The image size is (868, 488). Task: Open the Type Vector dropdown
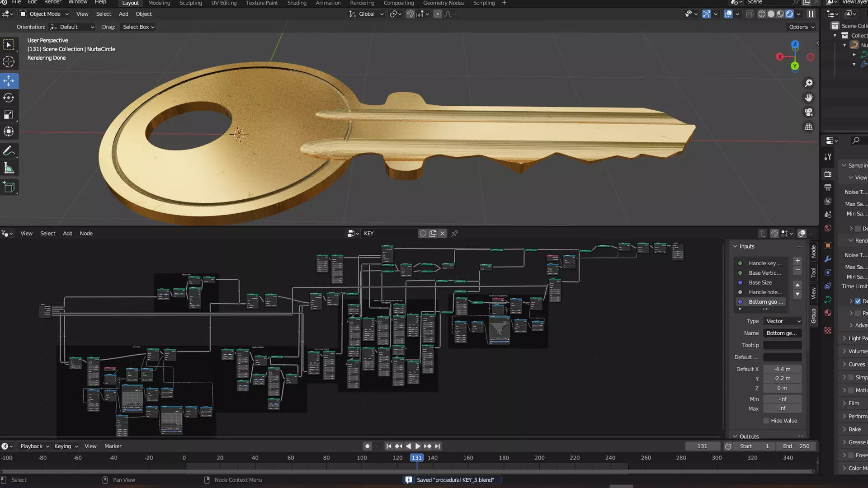click(783, 321)
